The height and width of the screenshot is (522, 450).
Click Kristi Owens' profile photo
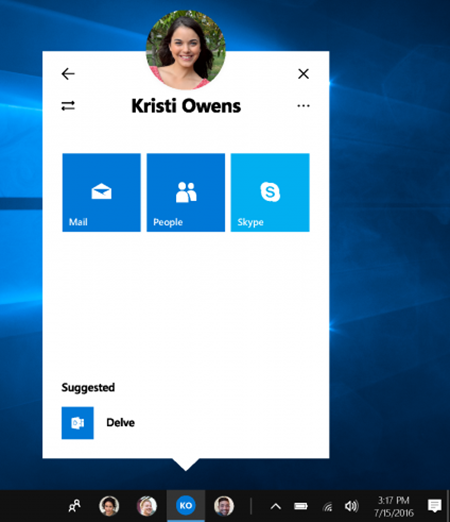[186, 50]
